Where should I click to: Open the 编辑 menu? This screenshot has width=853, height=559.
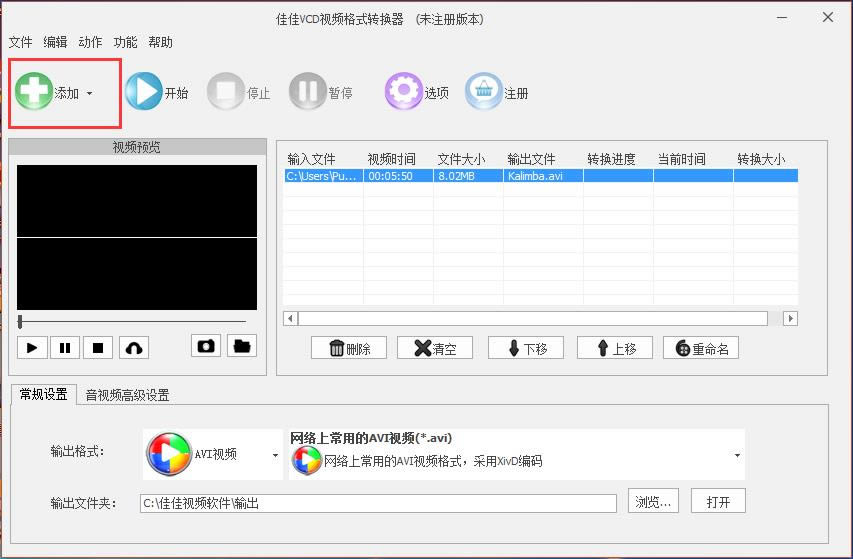(55, 42)
